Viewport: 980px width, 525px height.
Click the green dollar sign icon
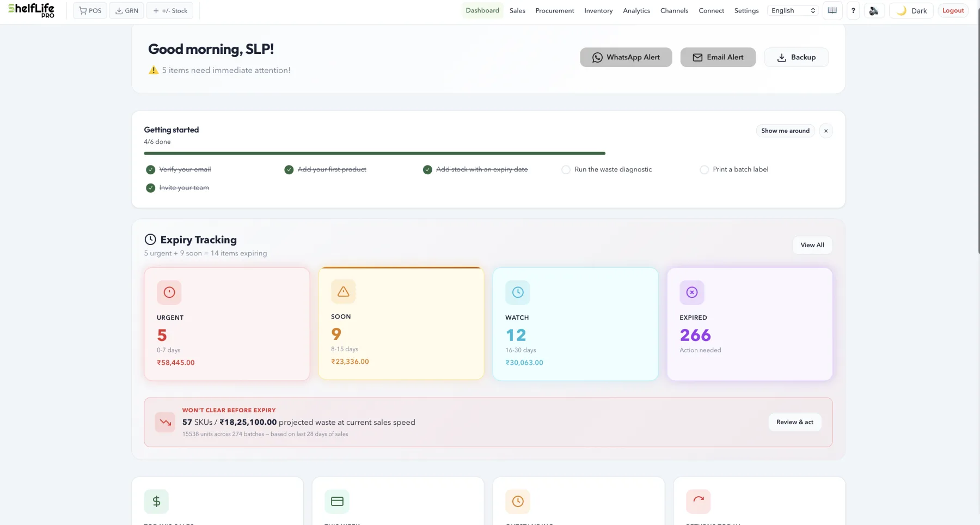pyautogui.click(x=156, y=502)
